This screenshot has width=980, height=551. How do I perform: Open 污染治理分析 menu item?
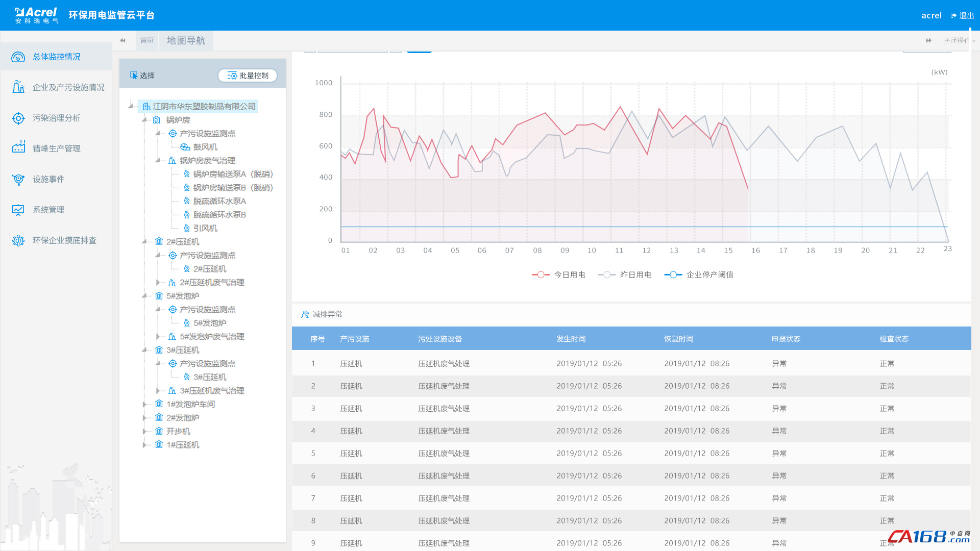click(56, 118)
